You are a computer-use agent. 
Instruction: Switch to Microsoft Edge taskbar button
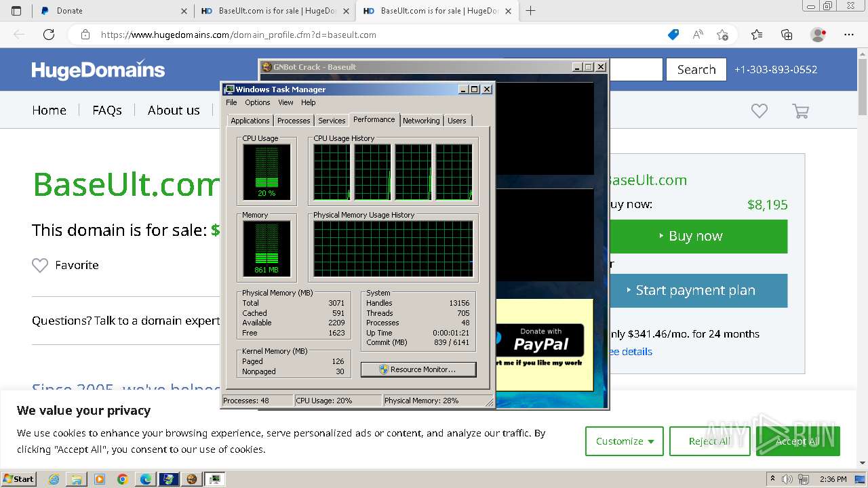tap(145, 479)
